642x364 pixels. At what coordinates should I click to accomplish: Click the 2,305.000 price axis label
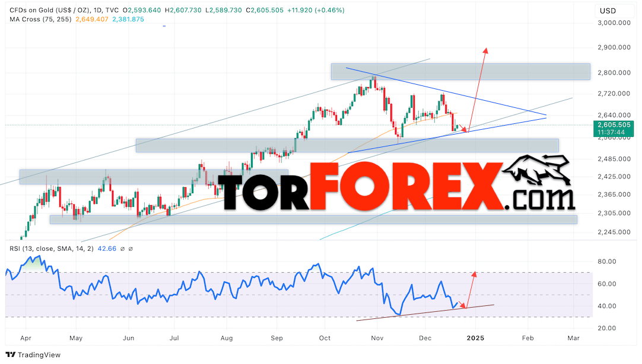[614, 213]
